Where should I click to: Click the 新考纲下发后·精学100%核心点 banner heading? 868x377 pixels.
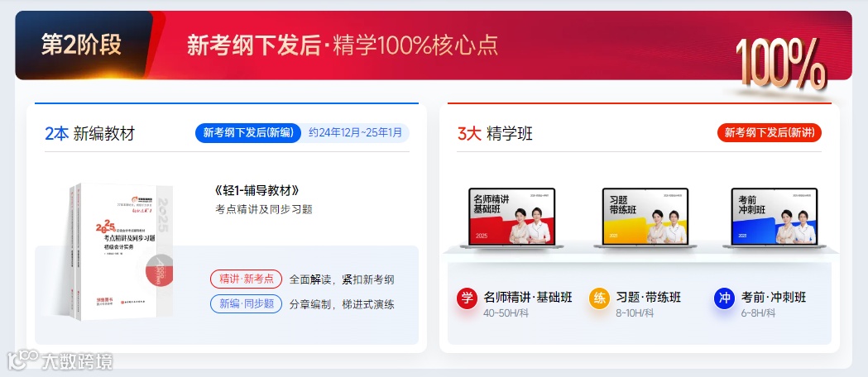(342, 45)
